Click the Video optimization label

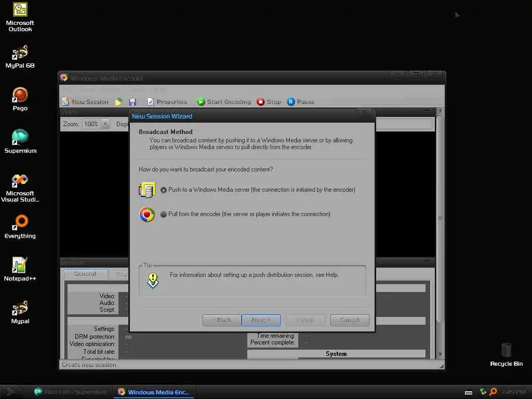click(92, 344)
